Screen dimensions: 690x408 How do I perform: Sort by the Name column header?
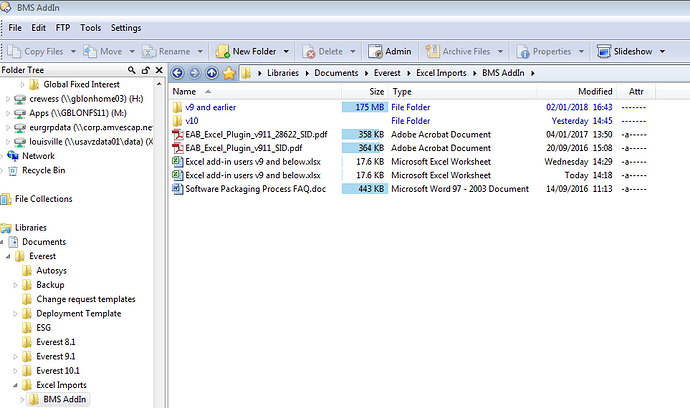(x=255, y=92)
